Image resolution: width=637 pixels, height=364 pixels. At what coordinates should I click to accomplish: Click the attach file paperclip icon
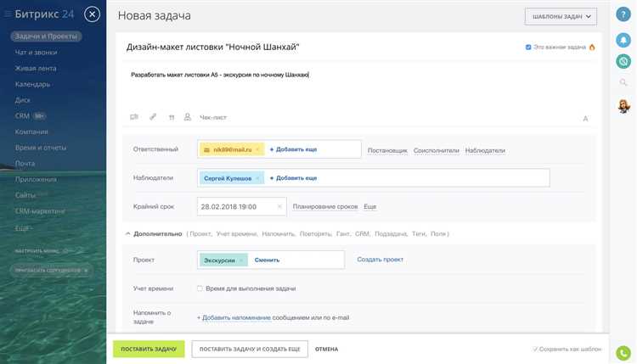click(x=153, y=117)
